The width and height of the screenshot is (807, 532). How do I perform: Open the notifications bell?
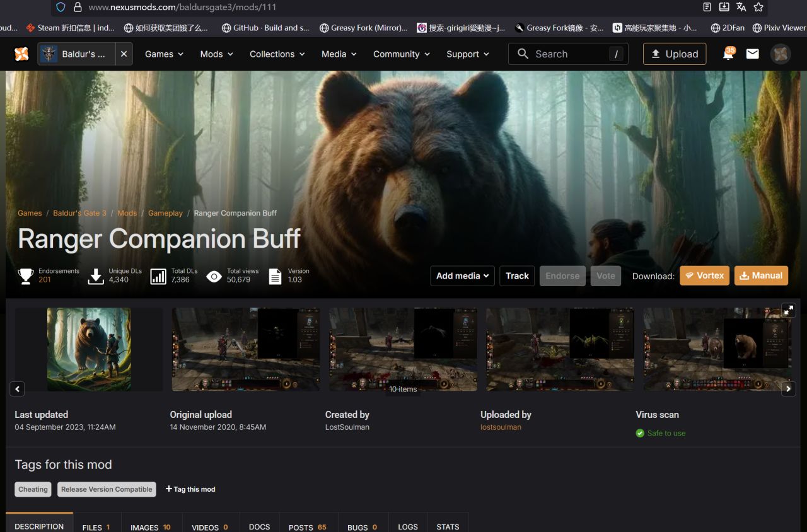click(x=728, y=54)
